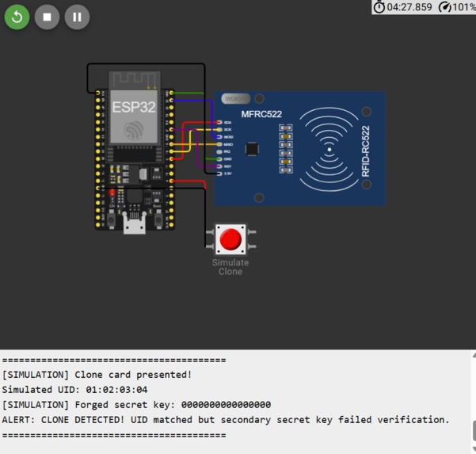Click the red power LED on ESP32
This screenshot has width=476, height=454.
point(112,193)
